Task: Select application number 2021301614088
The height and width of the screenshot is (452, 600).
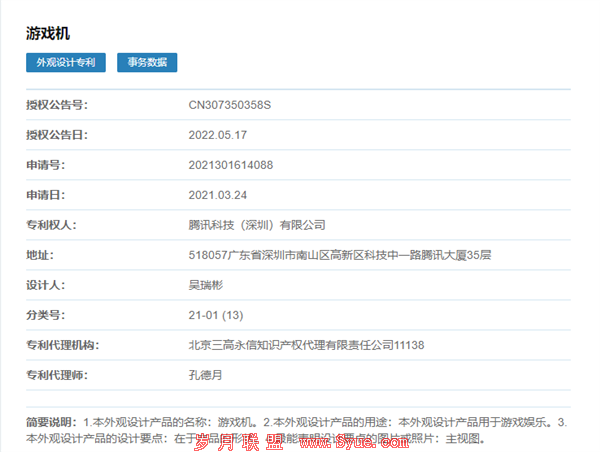Action: point(231,165)
